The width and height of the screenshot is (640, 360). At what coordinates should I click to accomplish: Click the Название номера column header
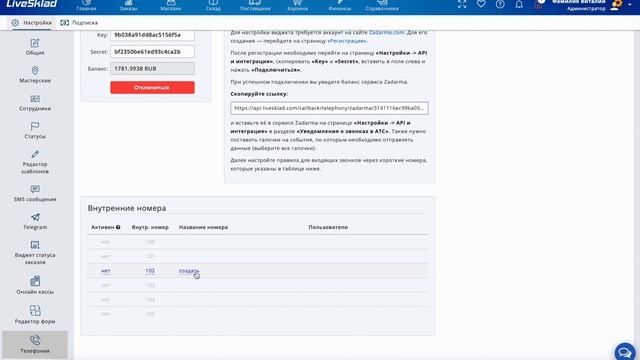click(x=203, y=227)
